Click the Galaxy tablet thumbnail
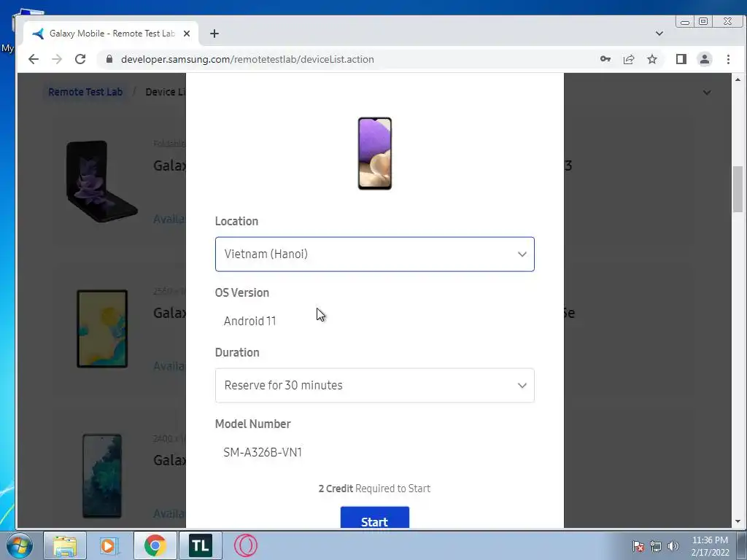Screen dimensions: 747x560 click(102, 329)
